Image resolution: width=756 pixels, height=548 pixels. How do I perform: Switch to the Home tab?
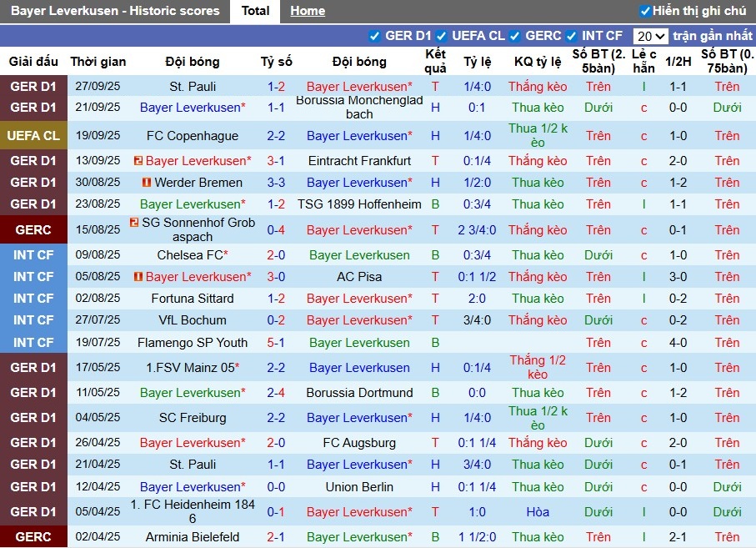pyautogui.click(x=308, y=11)
